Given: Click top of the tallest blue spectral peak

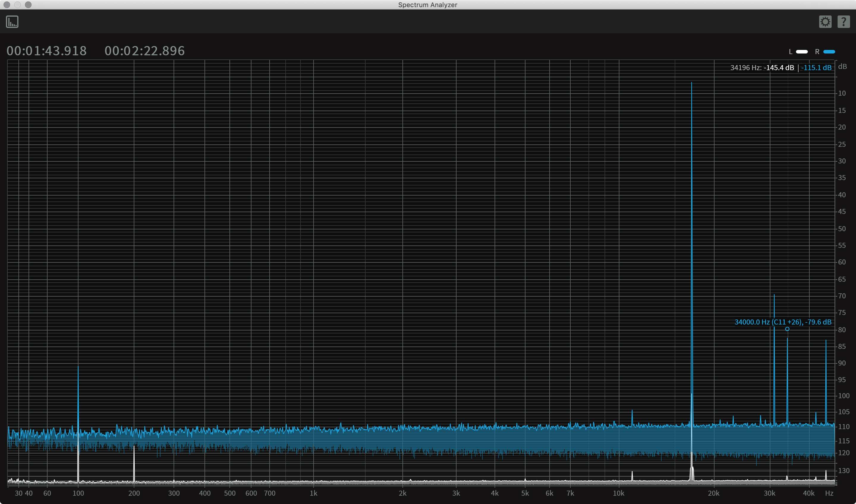Looking at the screenshot, I should [691, 83].
